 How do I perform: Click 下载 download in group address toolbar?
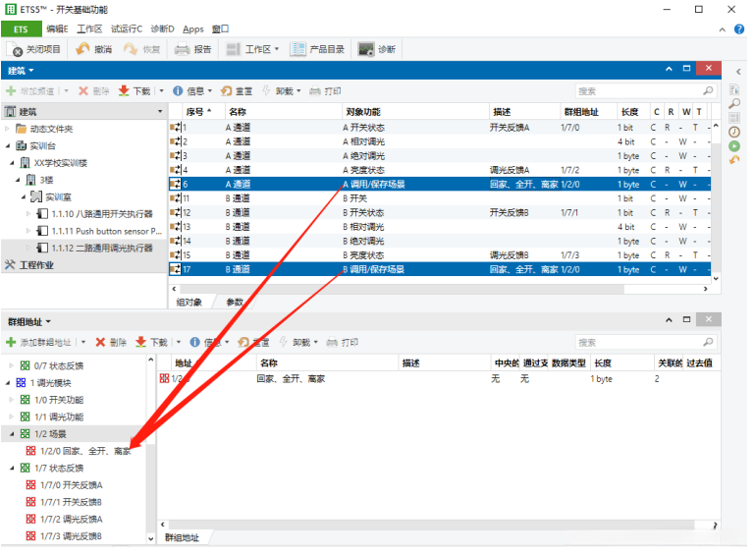click(x=151, y=343)
